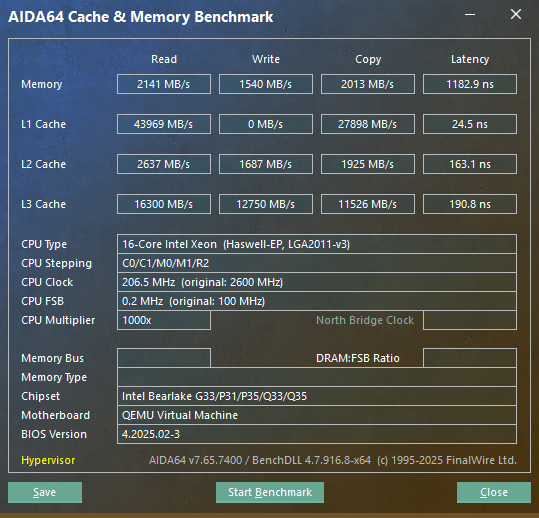Screen dimensions: 539x518
Task: Click empty Memory Bus field
Action: click(x=164, y=358)
